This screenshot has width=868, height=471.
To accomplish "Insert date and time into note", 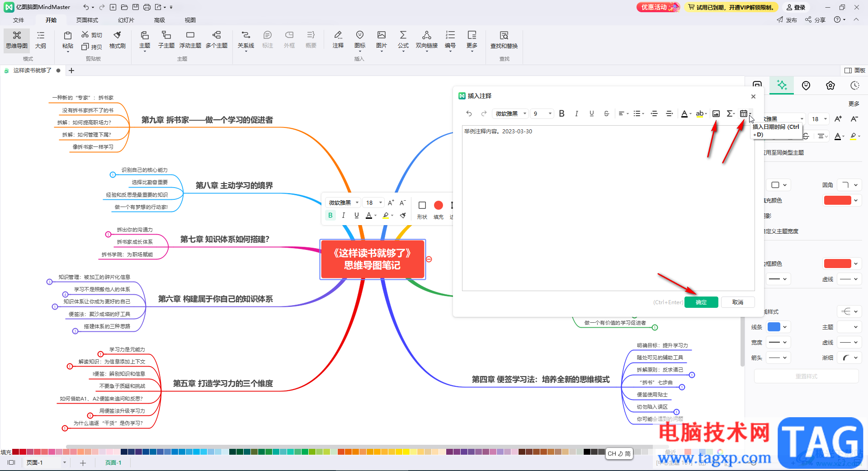I will [744, 113].
